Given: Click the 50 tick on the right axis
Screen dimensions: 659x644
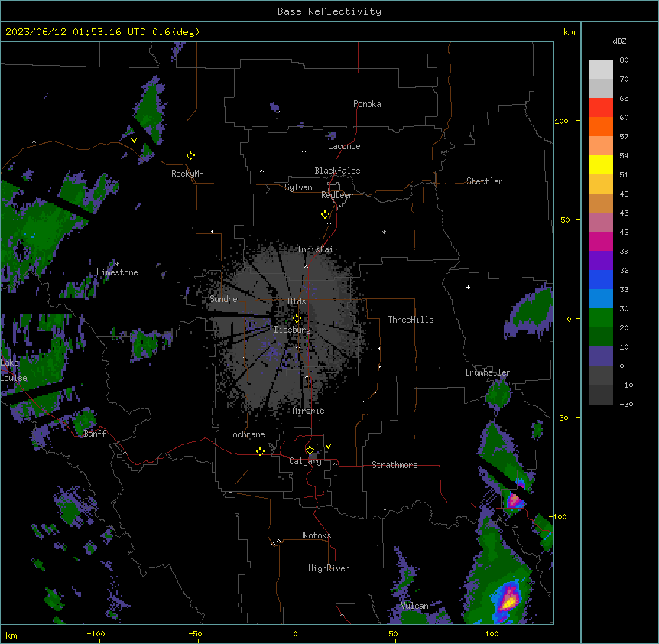Looking at the screenshot, I should 565,220.
